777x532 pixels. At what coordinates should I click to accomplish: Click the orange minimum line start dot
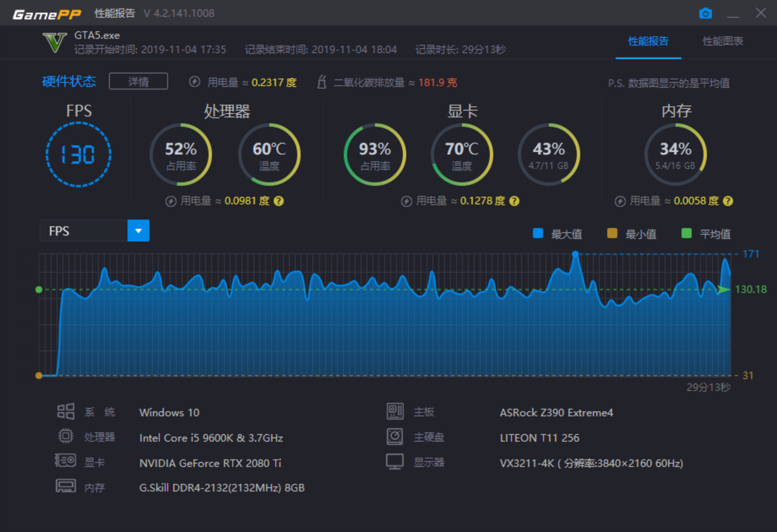pyautogui.click(x=39, y=375)
